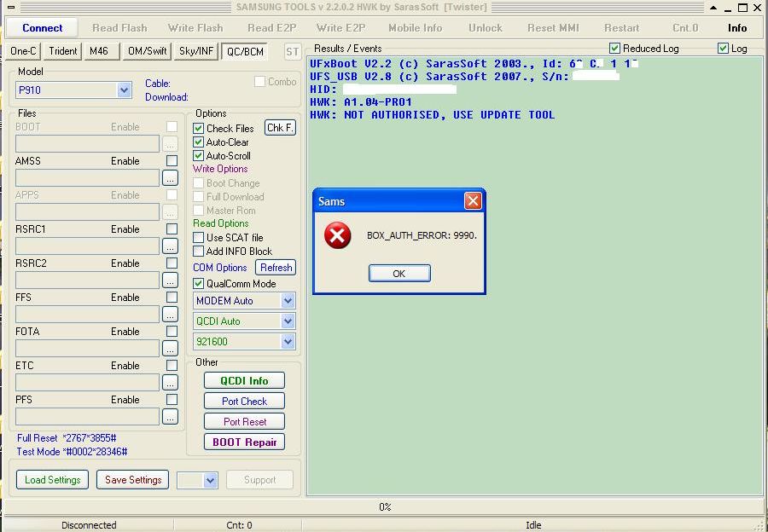Click the Chk F. button
The image size is (768, 532).
point(280,128)
